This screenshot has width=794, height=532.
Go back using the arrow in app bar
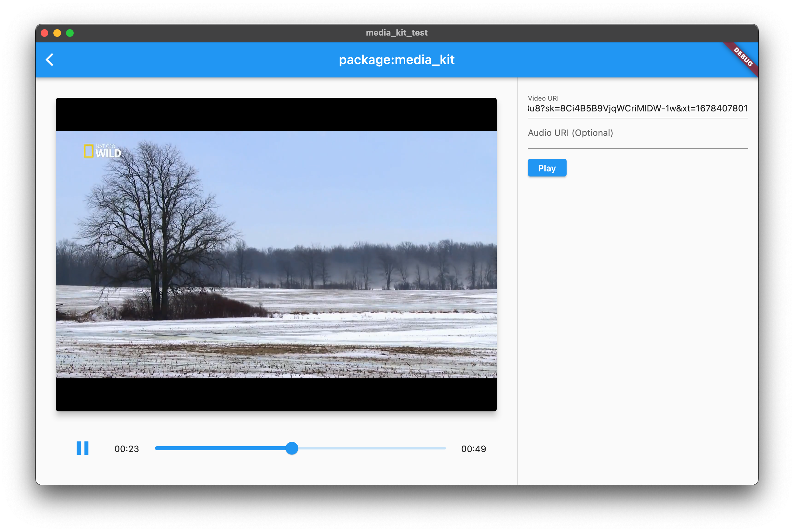tap(50, 60)
